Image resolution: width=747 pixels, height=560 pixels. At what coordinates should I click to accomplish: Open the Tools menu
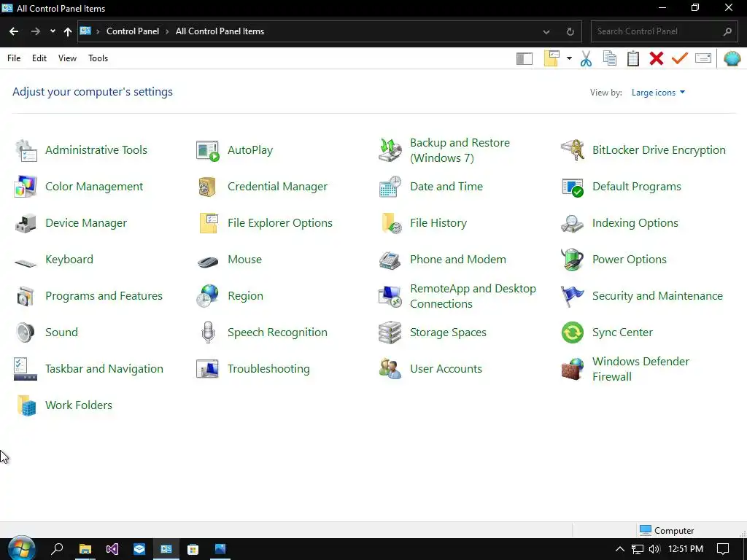[98, 58]
